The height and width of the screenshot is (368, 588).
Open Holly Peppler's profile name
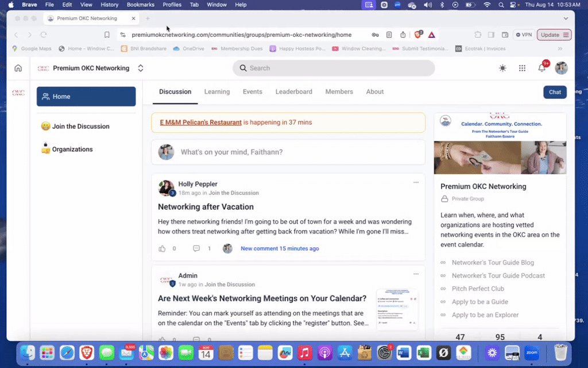(x=198, y=184)
